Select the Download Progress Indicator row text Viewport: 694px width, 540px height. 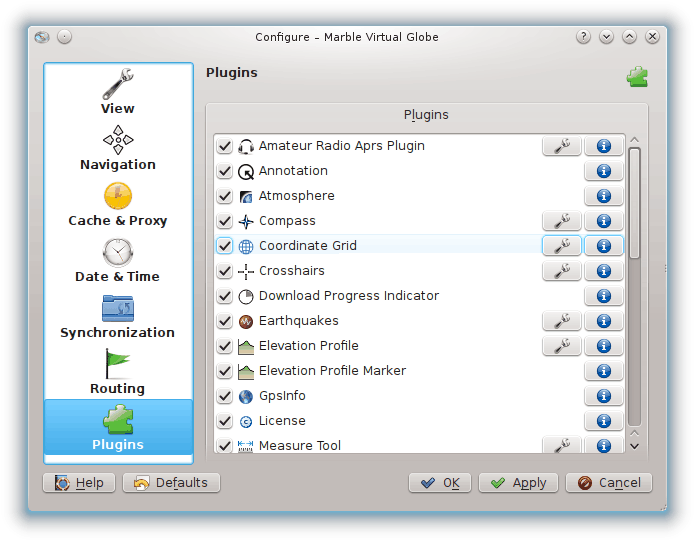(x=349, y=296)
